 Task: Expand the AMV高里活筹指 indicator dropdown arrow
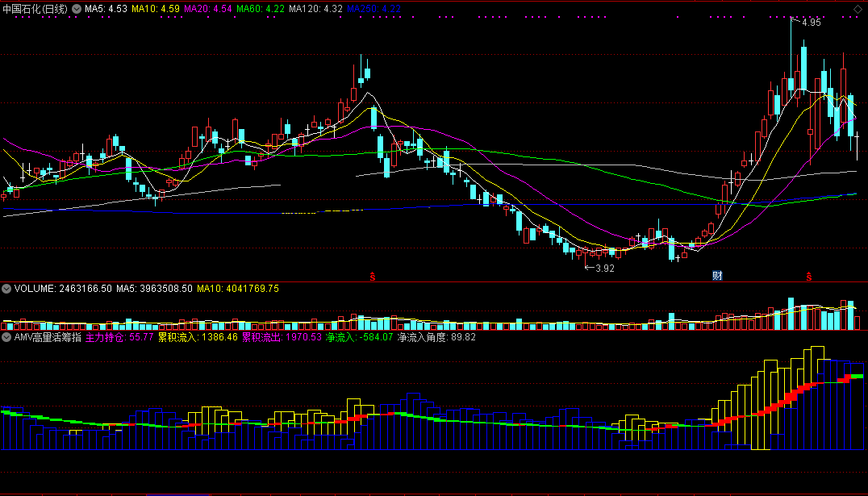coord(6,336)
